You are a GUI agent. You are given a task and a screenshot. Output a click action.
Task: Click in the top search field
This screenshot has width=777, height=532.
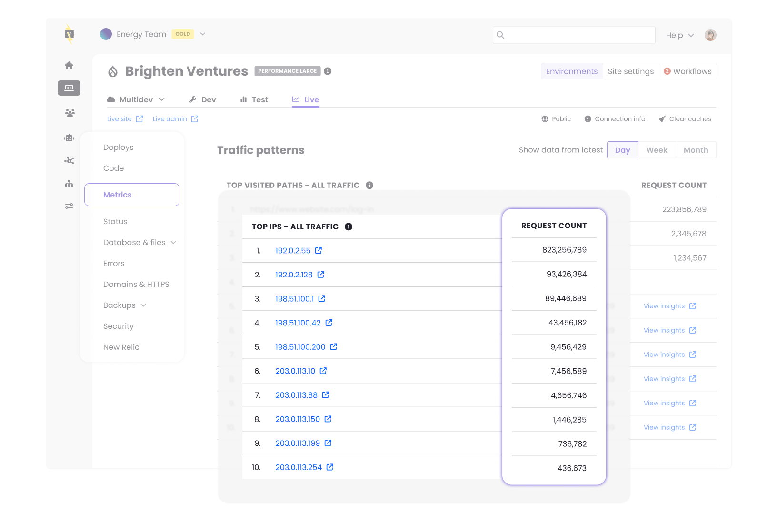click(574, 35)
